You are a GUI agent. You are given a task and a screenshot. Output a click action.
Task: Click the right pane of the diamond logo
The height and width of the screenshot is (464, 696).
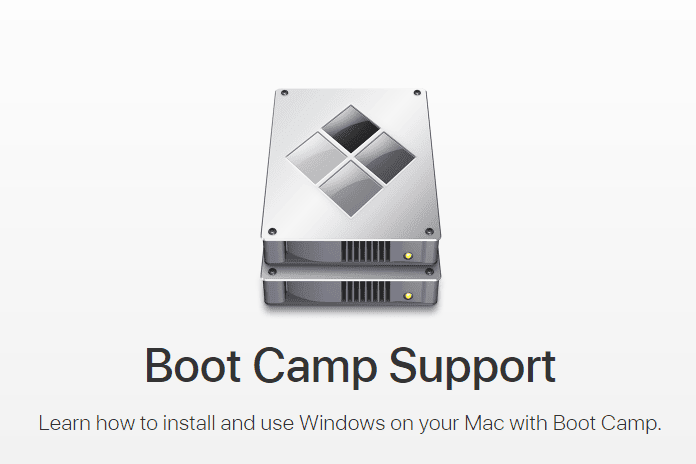pos(385,158)
